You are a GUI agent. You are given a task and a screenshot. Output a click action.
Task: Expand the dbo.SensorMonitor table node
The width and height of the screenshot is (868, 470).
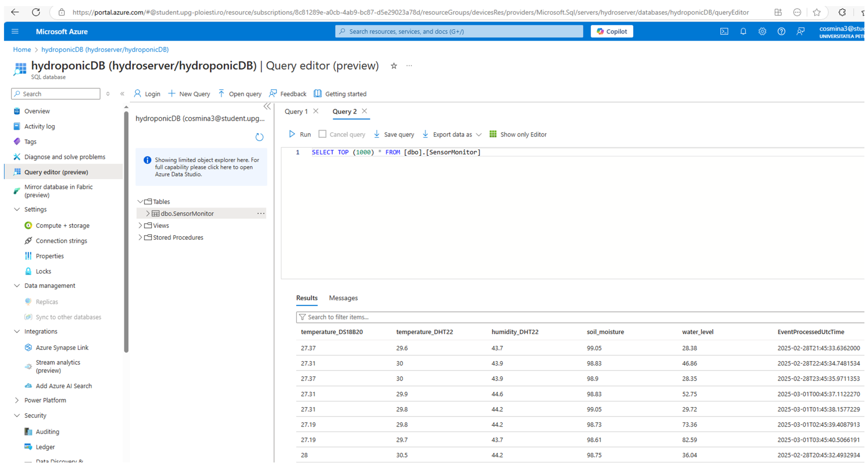(148, 213)
